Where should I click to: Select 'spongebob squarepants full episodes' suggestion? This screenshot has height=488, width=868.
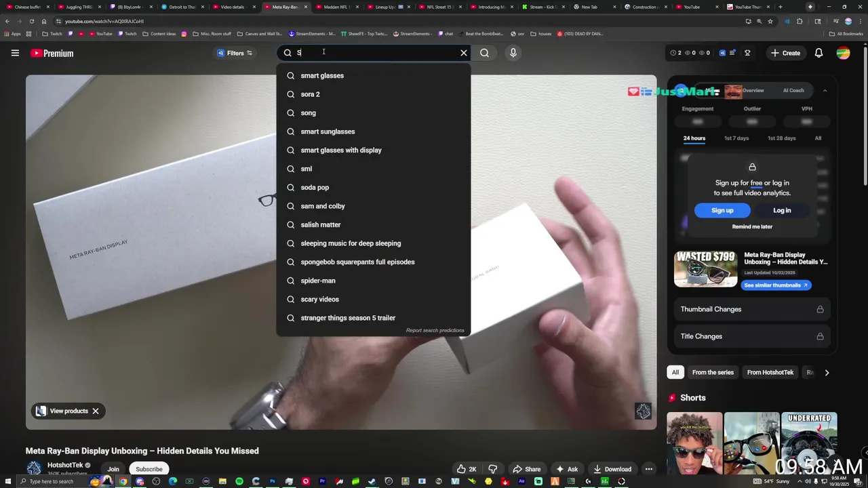click(373, 262)
